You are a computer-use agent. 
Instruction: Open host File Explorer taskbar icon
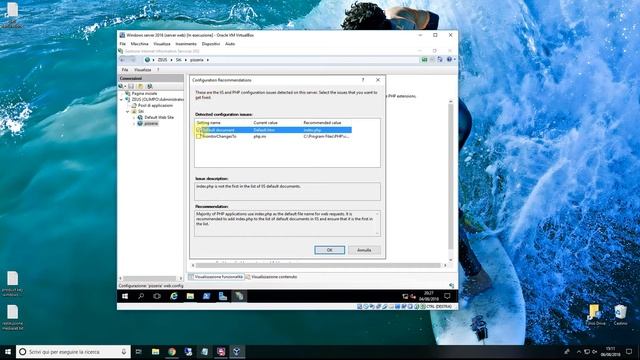point(155,351)
